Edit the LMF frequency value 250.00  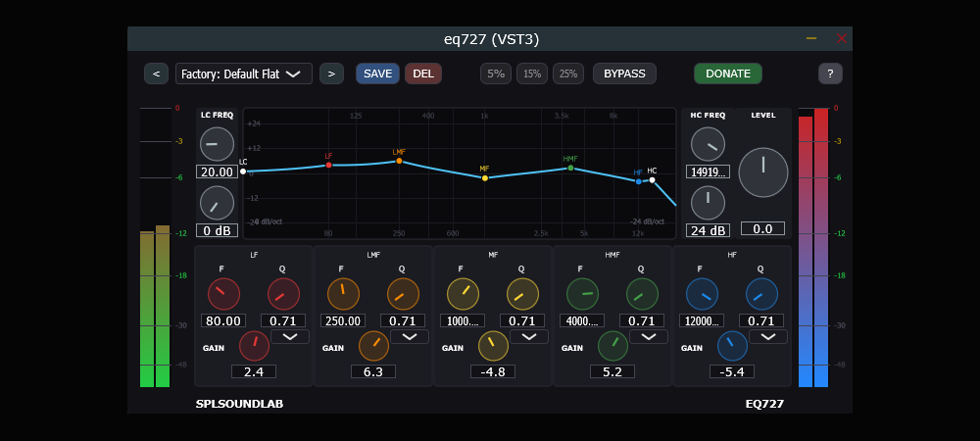(x=343, y=321)
